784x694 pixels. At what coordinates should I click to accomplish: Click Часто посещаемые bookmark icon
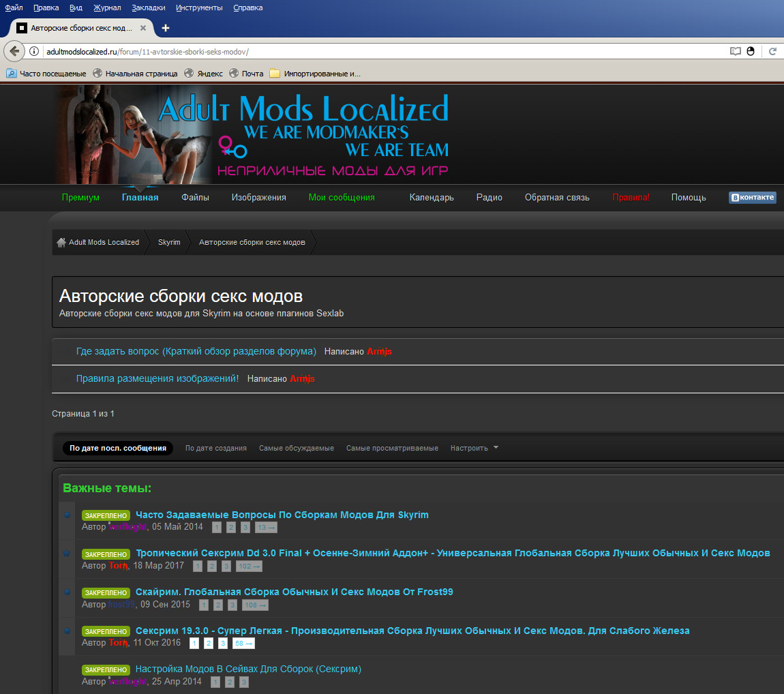11,74
